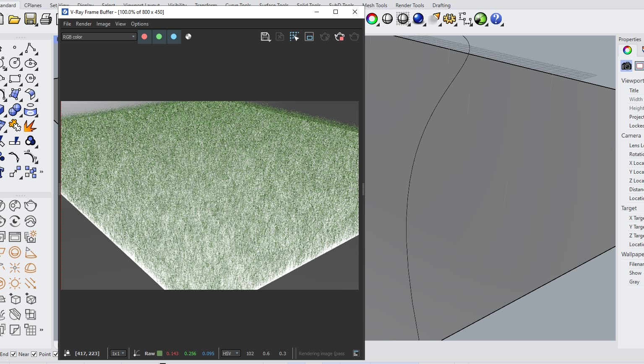Viewport: 644px width, 364px height.
Task: Click the Clear image icon in frame buffer
Action: [280, 37]
